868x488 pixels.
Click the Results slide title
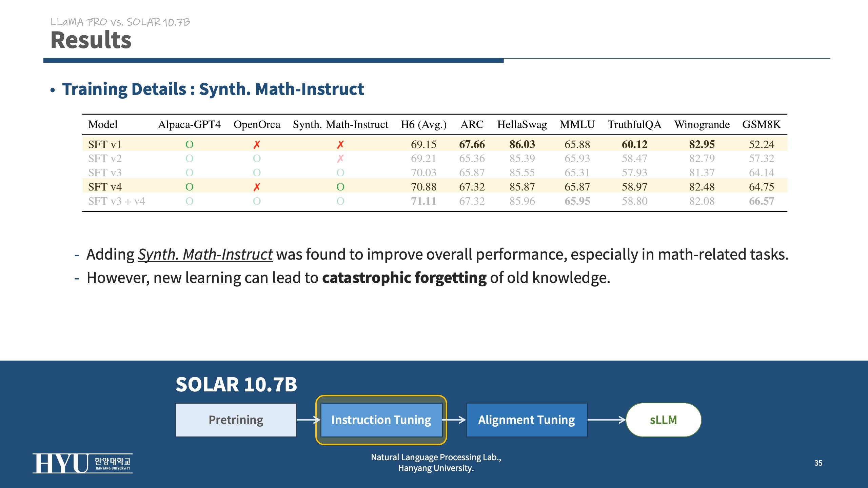91,40
